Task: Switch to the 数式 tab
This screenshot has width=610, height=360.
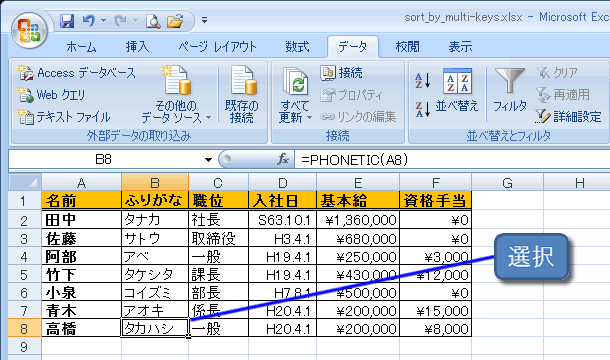Action: tap(297, 47)
